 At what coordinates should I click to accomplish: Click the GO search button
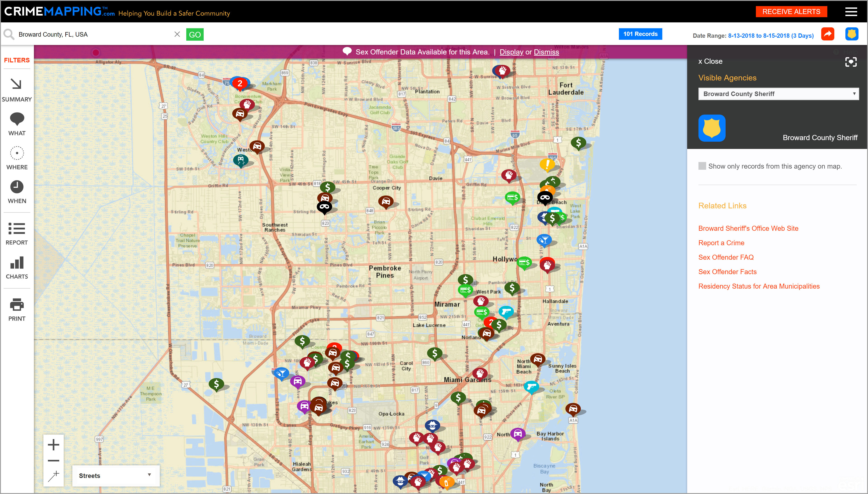coord(195,35)
